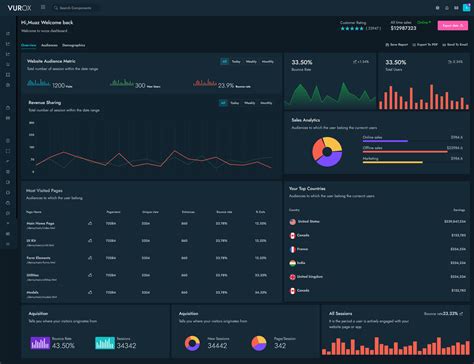Click the red 23.9% sparkline chart
Screen dimensions: 474x364
[205, 83]
